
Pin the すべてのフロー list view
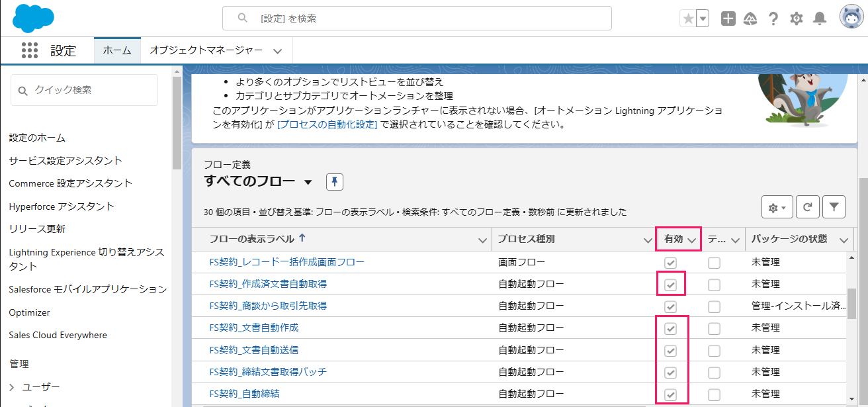point(335,182)
